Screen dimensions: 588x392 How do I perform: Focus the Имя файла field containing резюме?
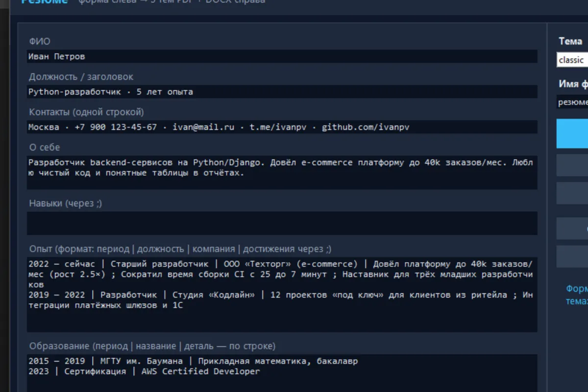(572, 102)
